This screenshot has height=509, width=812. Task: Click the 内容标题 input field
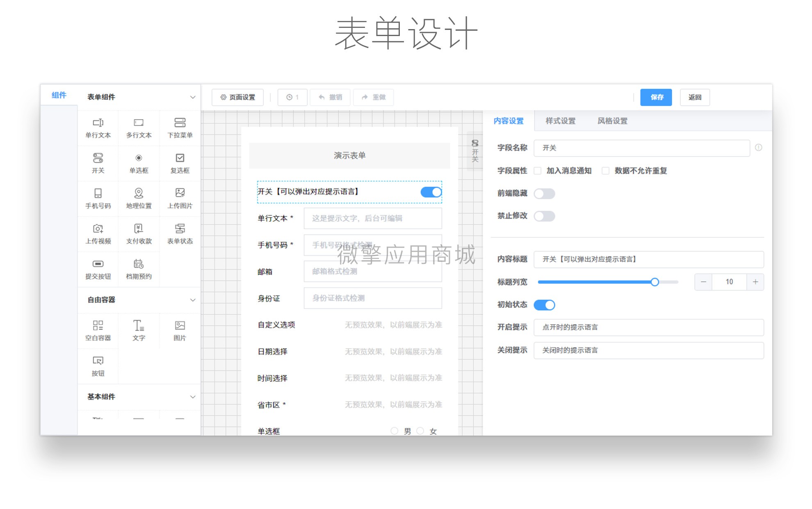click(x=649, y=259)
